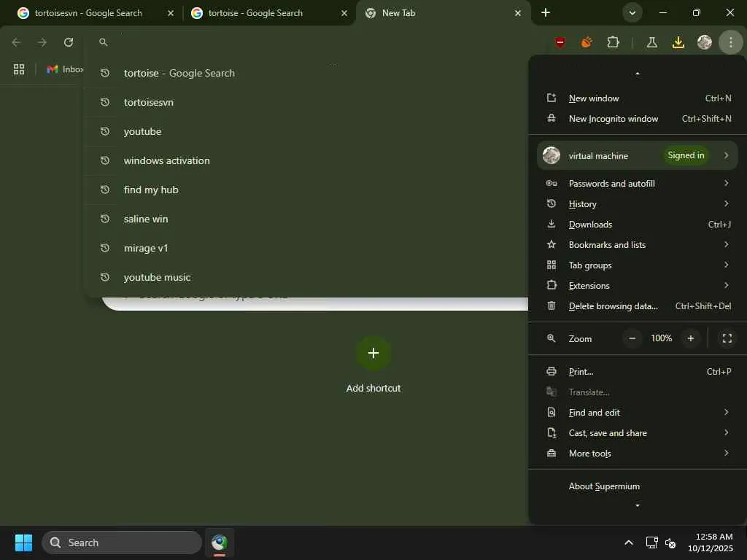Expand the History submenu
This screenshot has width=747, height=560.
(x=638, y=204)
